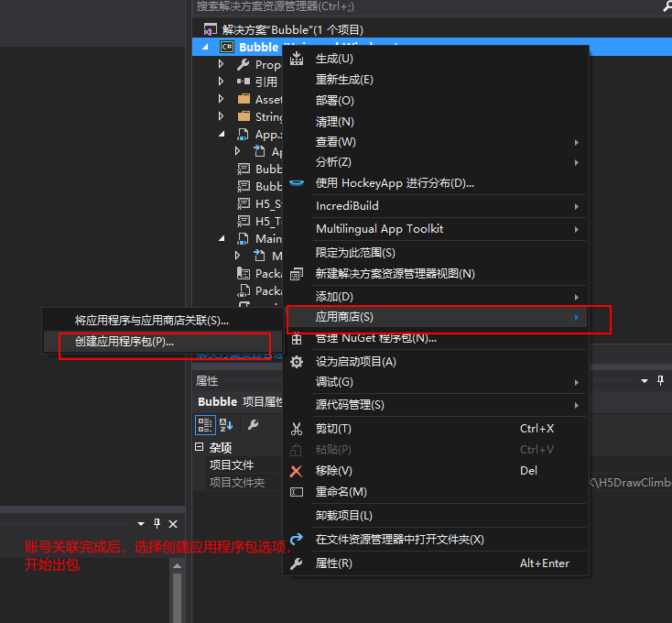This screenshot has width=672, height=623.
Task: Click the red X icon for 移除
Action: (x=296, y=471)
